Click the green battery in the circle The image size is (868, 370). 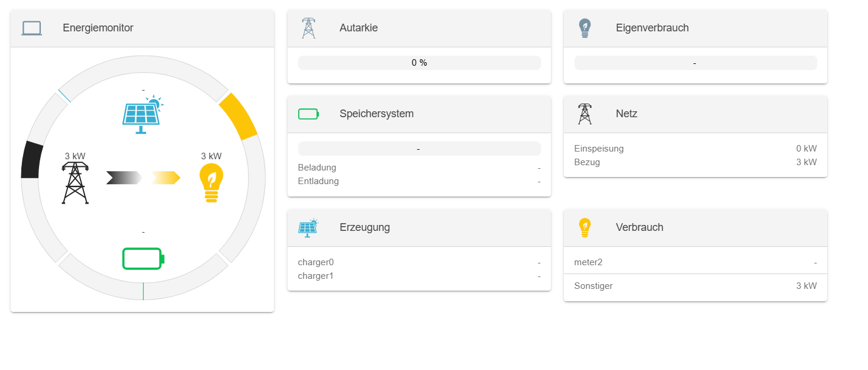point(143,259)
